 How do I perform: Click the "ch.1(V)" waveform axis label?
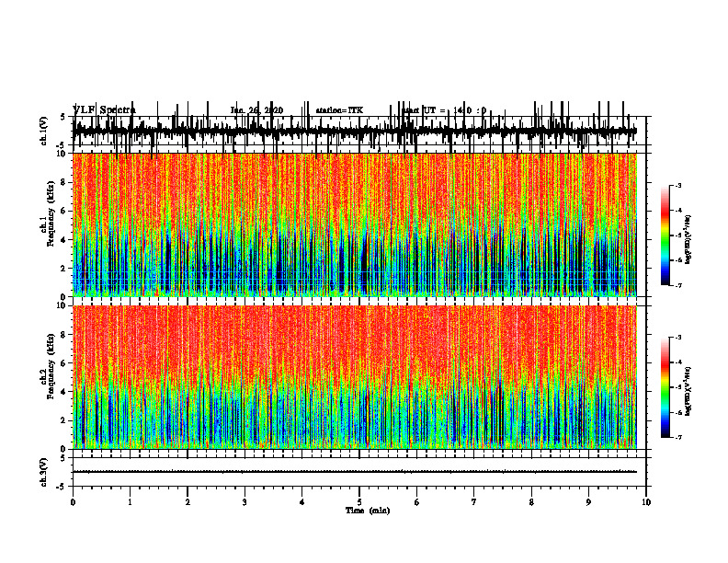pyautogui.click(x=44, y=131)
